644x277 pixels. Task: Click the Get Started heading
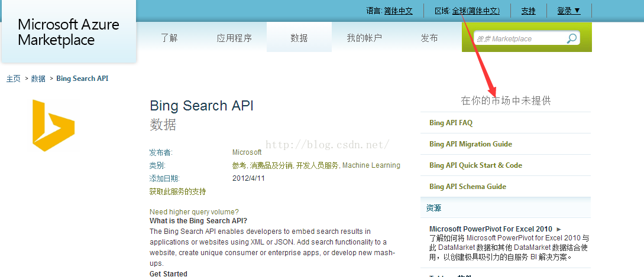pyautogui.click(x=169, y=273)
